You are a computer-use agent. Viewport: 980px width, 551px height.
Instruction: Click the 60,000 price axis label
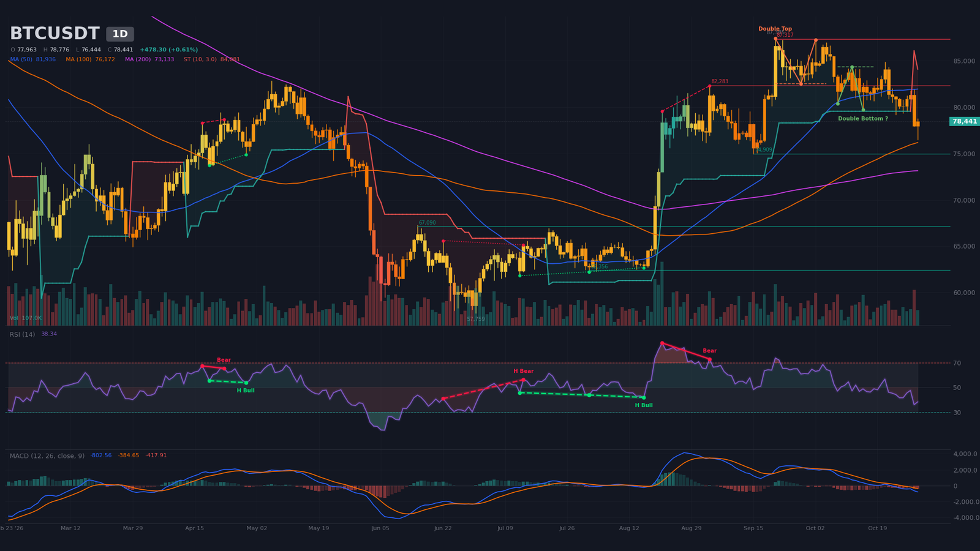[x=964, y=293]
